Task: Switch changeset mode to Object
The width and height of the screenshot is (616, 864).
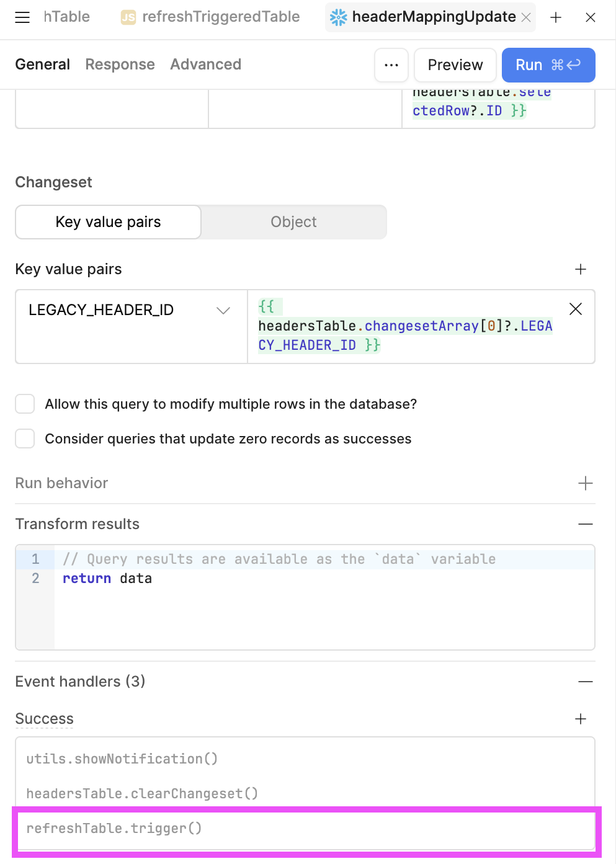Action: tap(293, 222)
